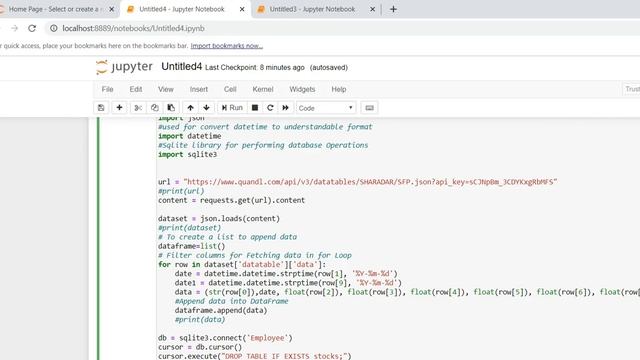
Task: Move selected cell down arrow
Action: point(207,108)
